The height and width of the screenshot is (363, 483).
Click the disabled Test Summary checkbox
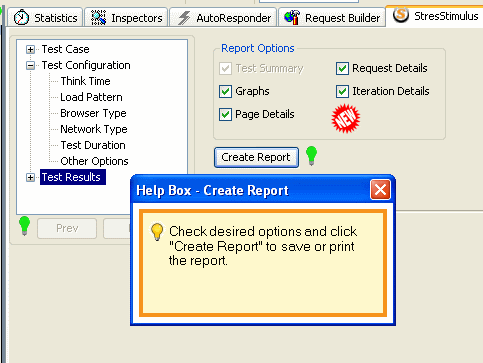[225, 68]
